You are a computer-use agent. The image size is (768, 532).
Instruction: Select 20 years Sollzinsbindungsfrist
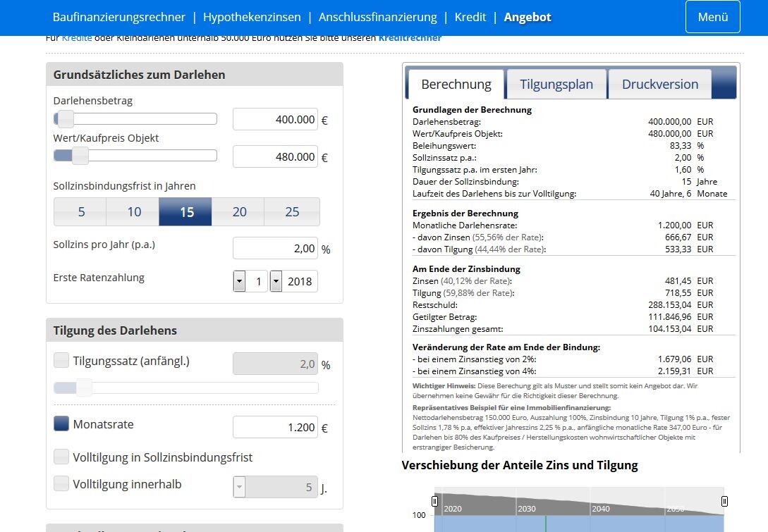point(239,212)
